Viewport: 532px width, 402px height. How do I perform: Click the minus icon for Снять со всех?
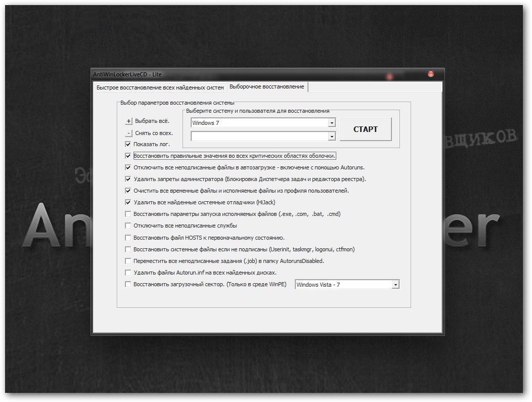click(128, 133)
